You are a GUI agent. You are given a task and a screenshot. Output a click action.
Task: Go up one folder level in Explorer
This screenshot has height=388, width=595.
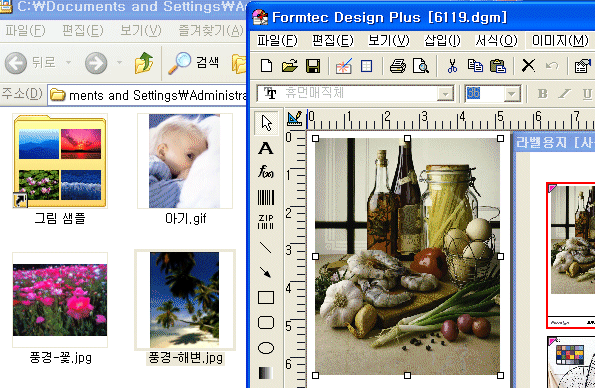point(144,63)
